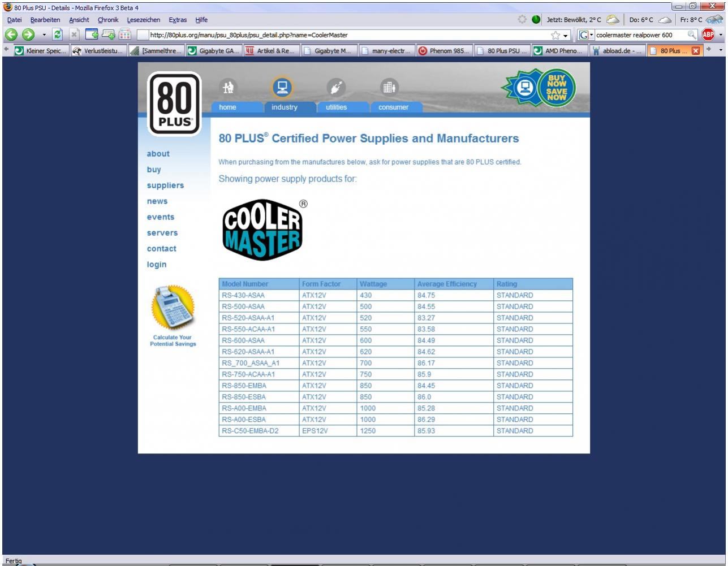
Task: Open the suppliers sidebar link
Action: (x=165, y=185)
